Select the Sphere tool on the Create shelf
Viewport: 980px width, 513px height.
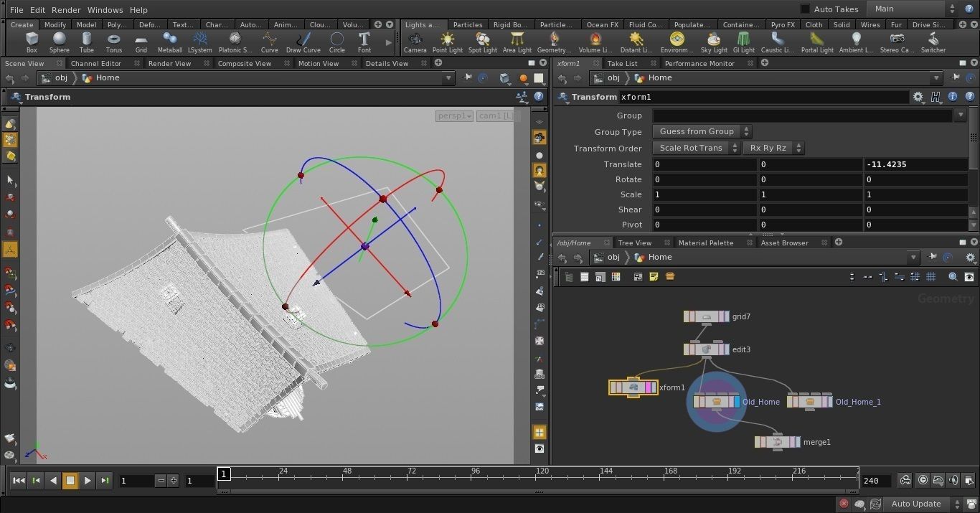click(59, 42)
